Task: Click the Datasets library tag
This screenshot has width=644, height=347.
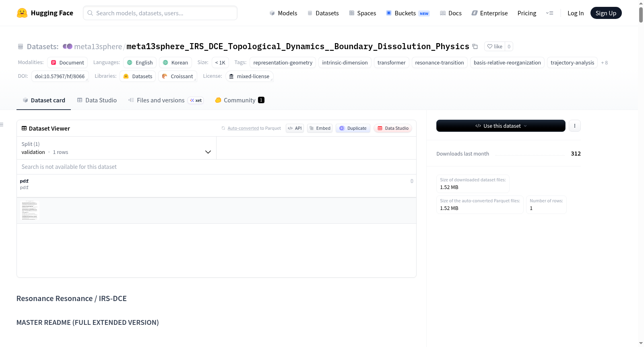Action: click(138, 76)
